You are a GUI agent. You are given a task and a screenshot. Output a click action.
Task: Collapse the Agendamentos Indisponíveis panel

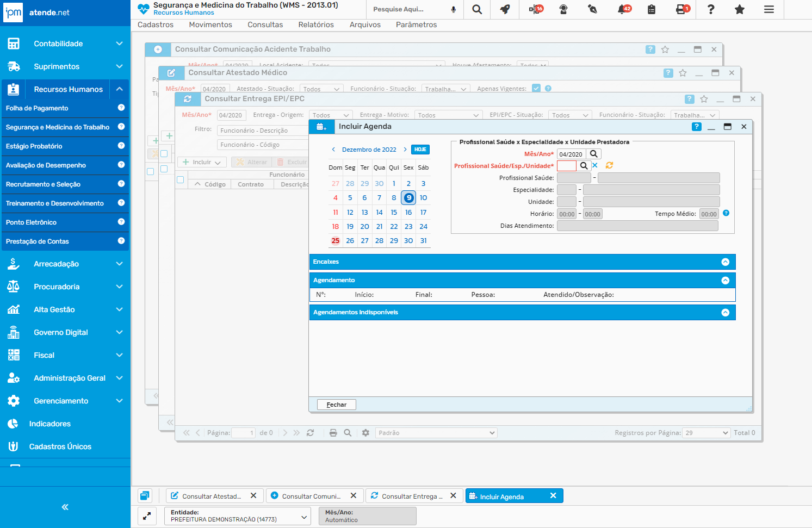(725, 313)
